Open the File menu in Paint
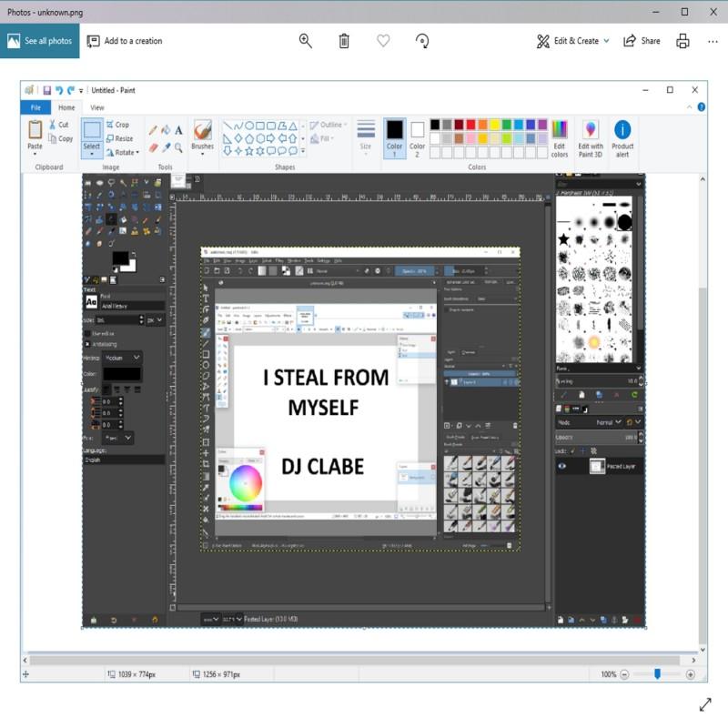This screenshot has height=728, width=728. [35, 107]
